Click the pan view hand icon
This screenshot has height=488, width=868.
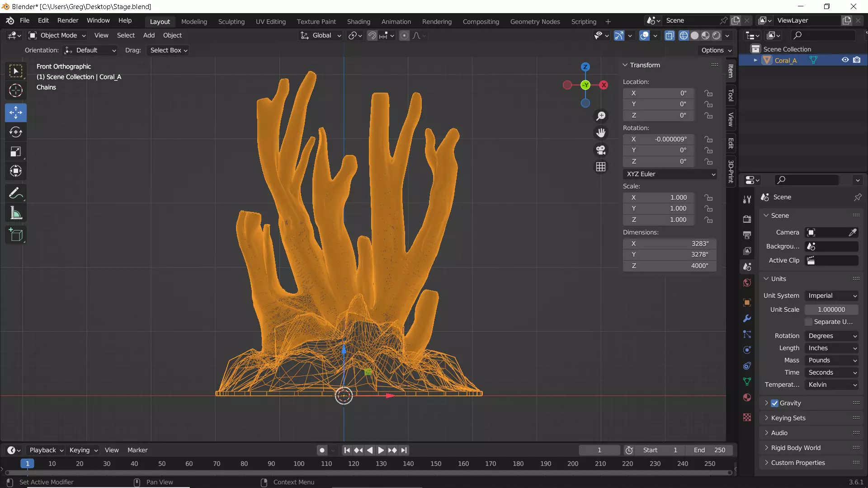coord(601,133)
